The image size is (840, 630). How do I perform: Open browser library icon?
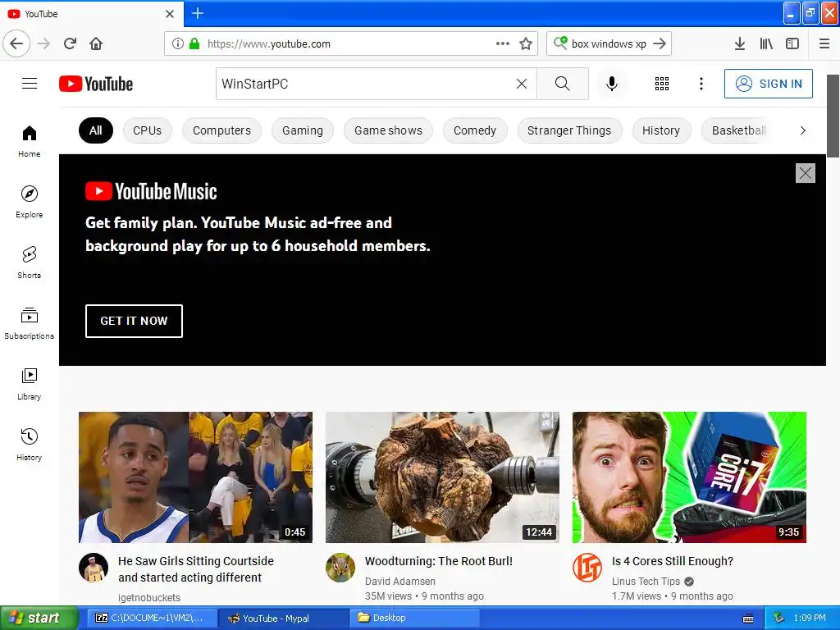tap(766, 43)
